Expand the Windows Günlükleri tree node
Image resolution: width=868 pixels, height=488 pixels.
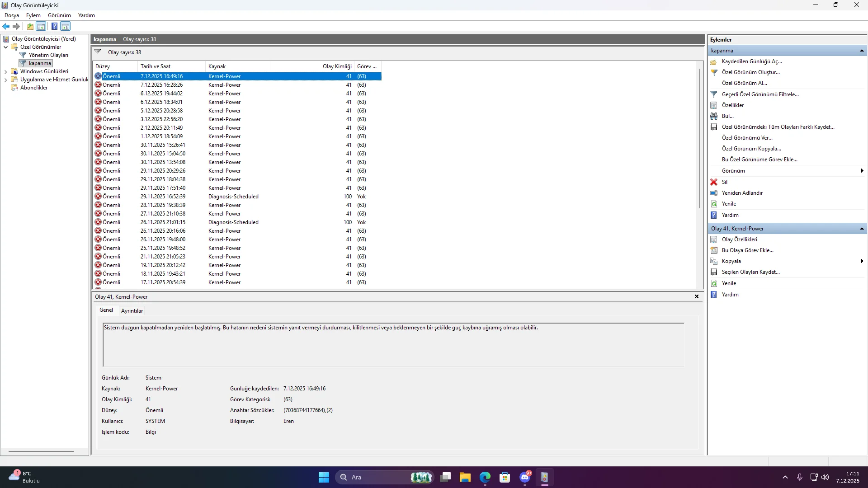point(5,71)
